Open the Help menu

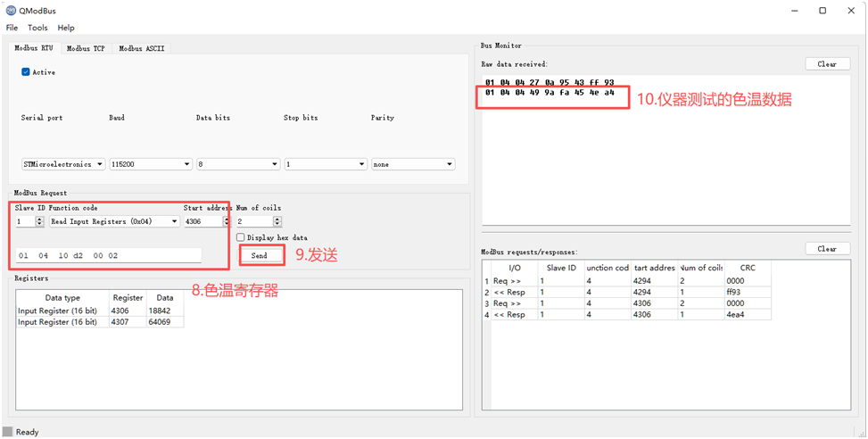66,28
